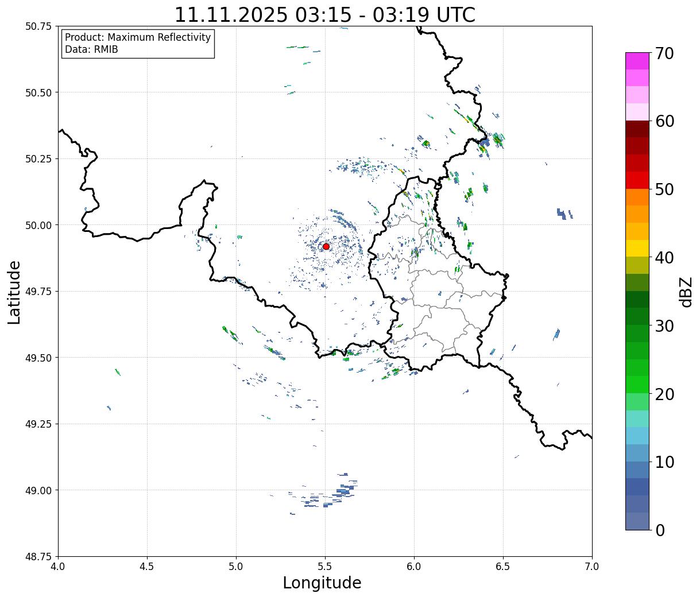Select the topmost magenta colorbar swatch
This screenshot has height=597, width=700.
coord(637,61)
